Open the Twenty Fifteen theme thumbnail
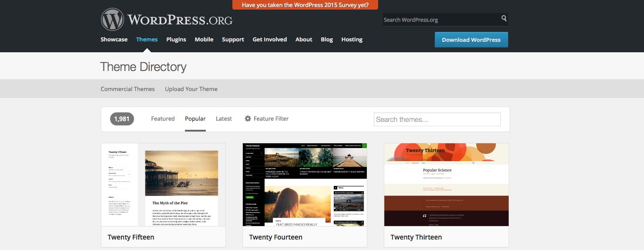Image resolution: width=644 pixels, height=250 pixels. (163, 185)
